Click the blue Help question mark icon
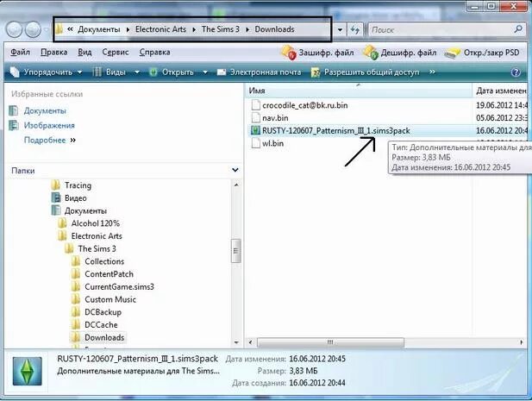532x401 pixels. point(516,72)
